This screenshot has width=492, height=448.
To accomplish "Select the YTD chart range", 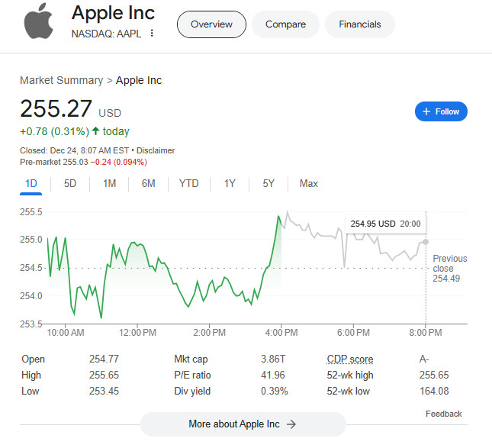I will pos(188,183).
